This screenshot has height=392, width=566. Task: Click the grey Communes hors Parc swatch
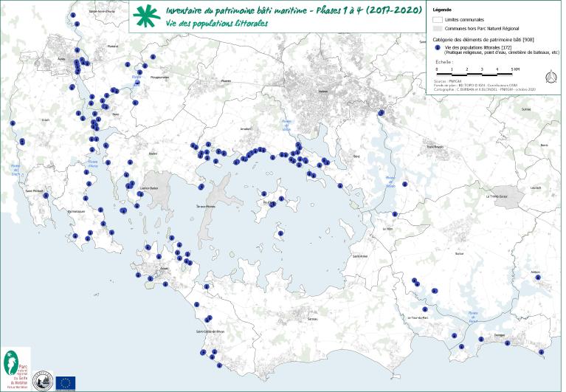click(x=438, y=27)
